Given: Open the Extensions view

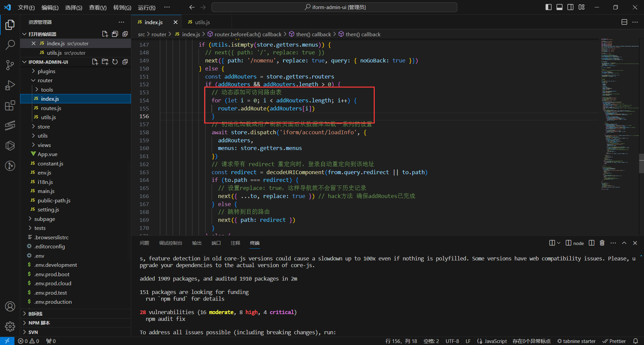Looking at the screenshot, I should coord(10,105).
